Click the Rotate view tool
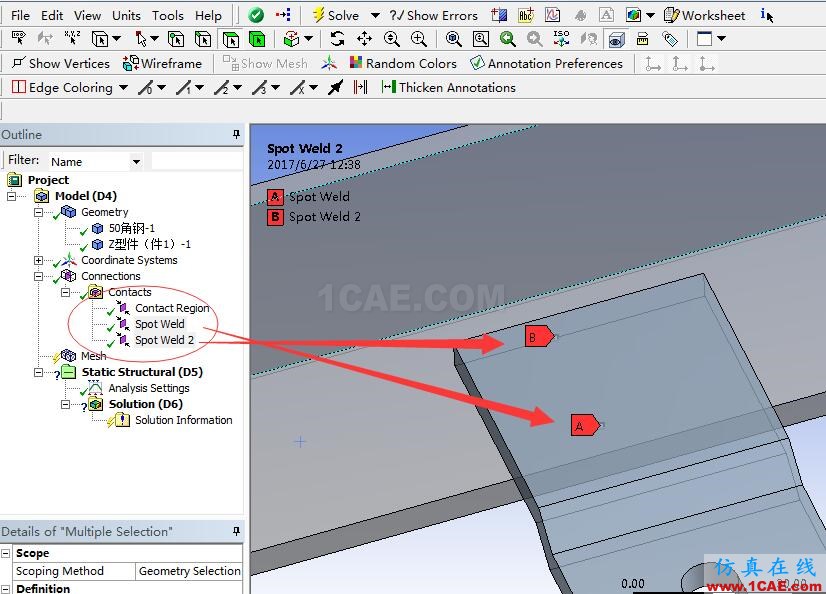This screenshot has height=594, width=826. click(x=337, y=38)
